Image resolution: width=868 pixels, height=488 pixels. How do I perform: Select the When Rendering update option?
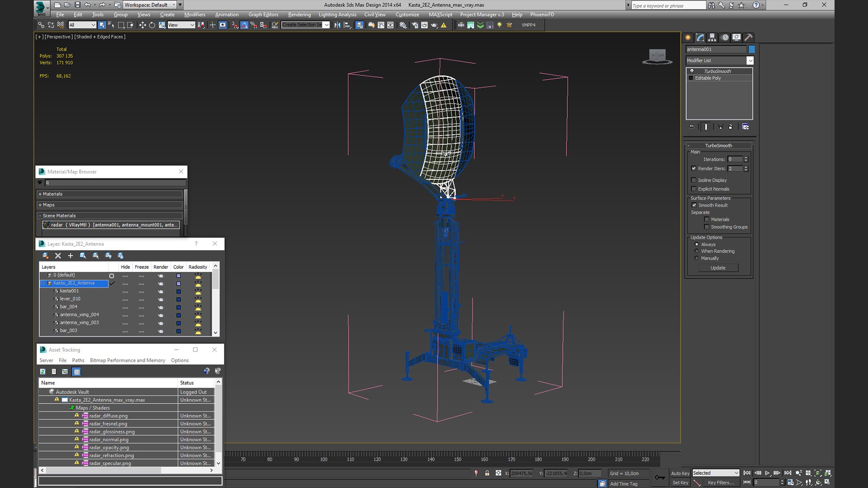(697, 251)
